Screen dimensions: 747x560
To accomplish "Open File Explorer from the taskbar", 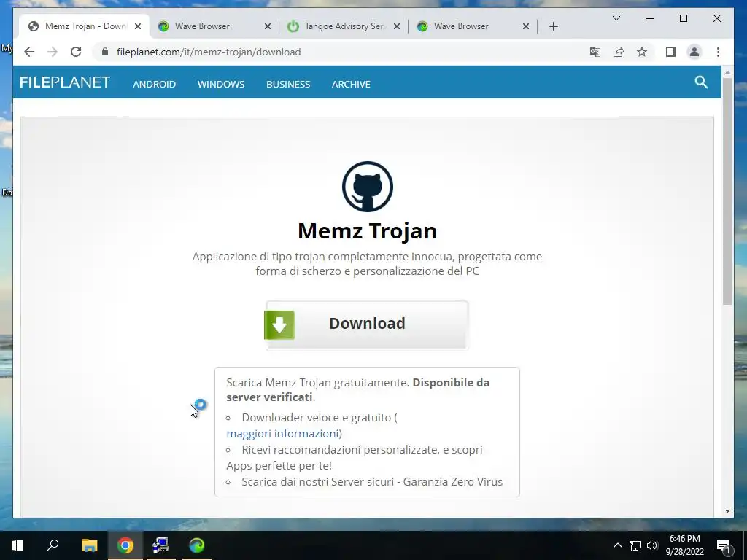I will [x=89, y=545].
